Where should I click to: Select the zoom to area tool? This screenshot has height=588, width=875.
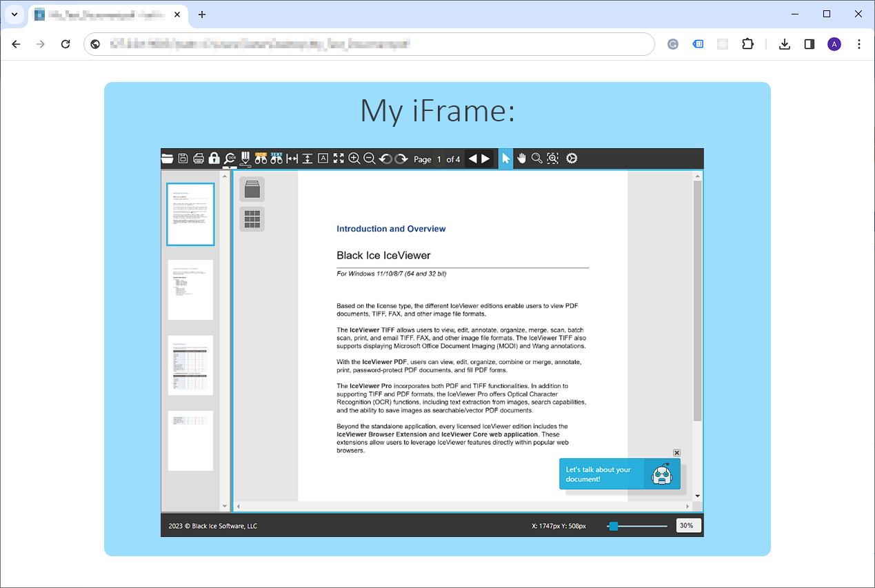(x=552, y=159)
